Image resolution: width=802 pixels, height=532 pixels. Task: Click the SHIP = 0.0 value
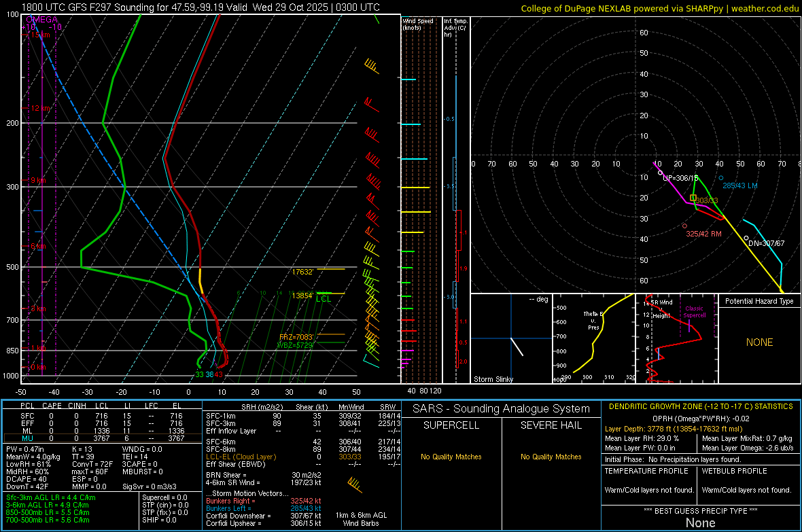(x=159, y=520)
